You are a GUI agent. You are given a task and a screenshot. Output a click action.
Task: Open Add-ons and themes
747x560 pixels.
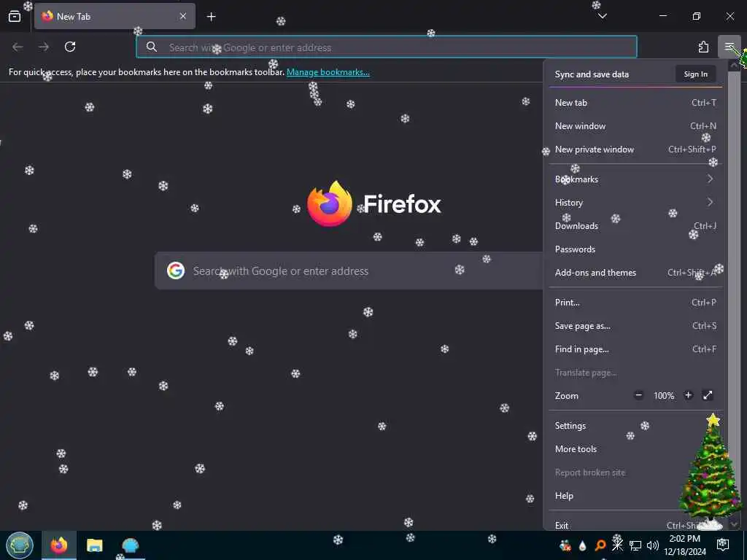635,273
